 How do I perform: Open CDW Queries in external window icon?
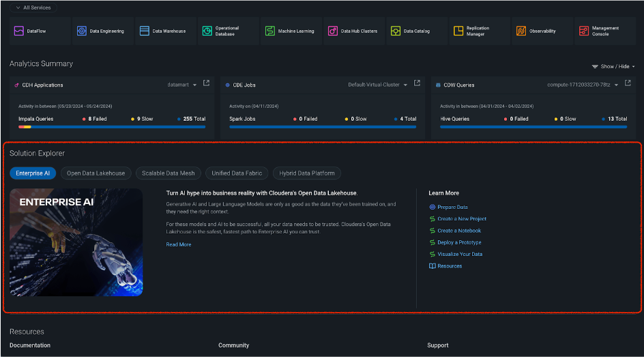pyautogui.click(x=627, y=85)
